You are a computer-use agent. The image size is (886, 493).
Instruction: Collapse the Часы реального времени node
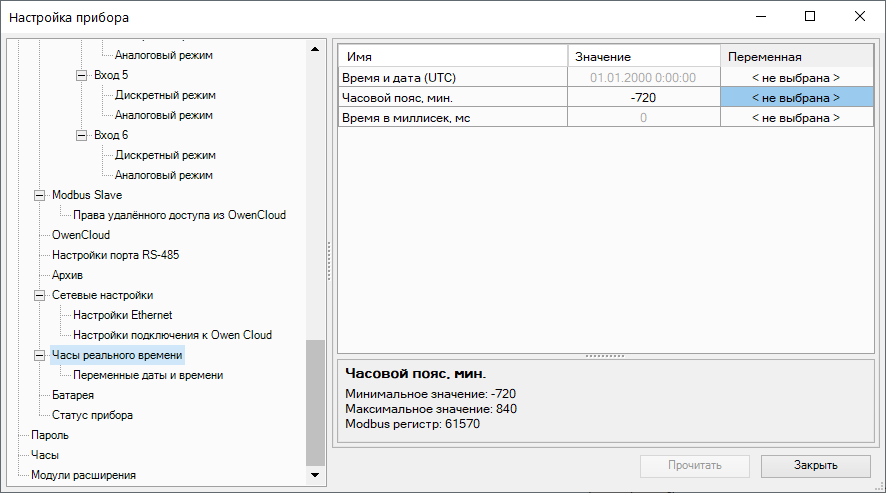tap(40, 355)
